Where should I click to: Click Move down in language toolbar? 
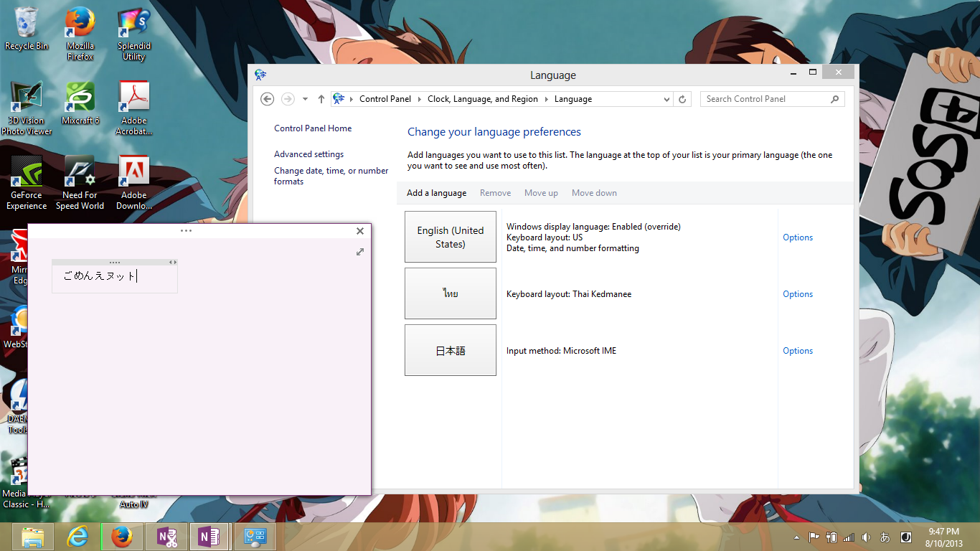tap(594, 193)
